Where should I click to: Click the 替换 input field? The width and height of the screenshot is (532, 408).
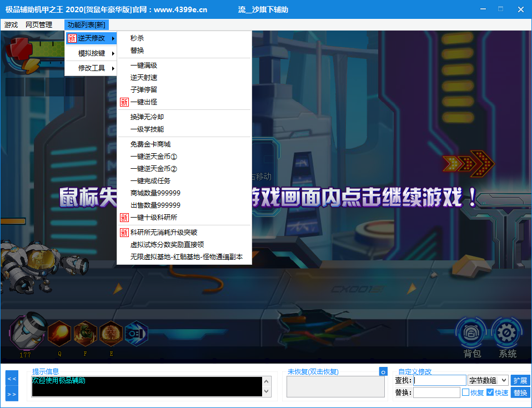(x=436, y=393)
